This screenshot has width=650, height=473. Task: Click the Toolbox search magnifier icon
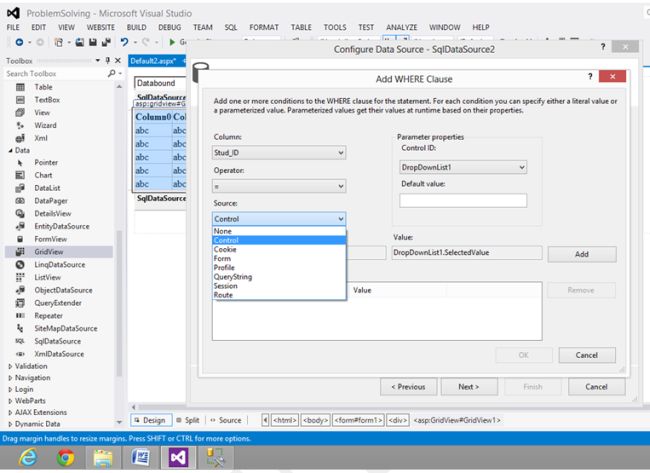(x=111, y=73)
